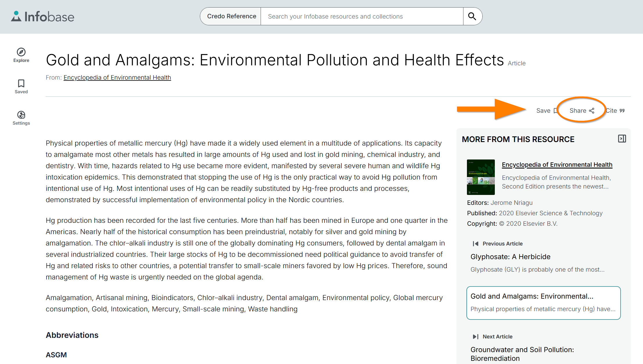The height and width of the screenshot is (364, 643).
Task: Select the Credo Reference search scope
Action: pyautogui.click(x=231, y=16)
